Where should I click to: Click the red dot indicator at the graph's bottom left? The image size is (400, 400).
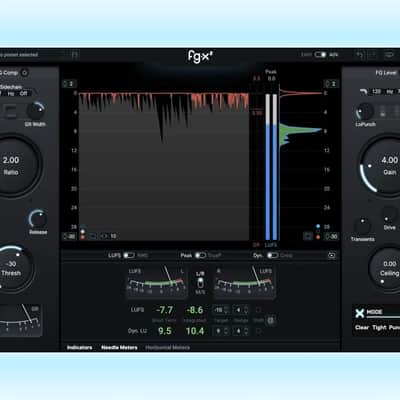pos(83,237)
